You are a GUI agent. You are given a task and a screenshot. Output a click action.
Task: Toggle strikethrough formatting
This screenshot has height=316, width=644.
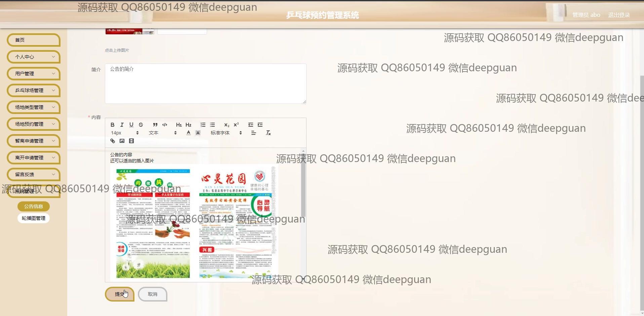141,125
